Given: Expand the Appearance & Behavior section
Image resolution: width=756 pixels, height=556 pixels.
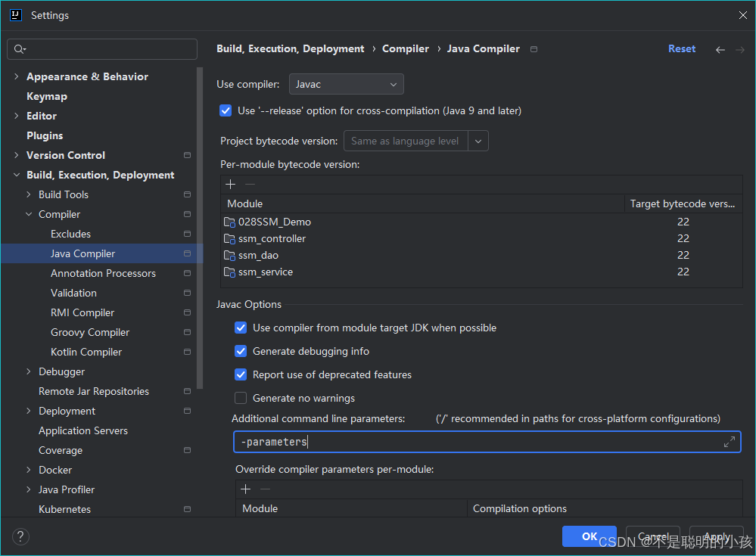Looking at the screenshot, I should click(x=17, y=76).
